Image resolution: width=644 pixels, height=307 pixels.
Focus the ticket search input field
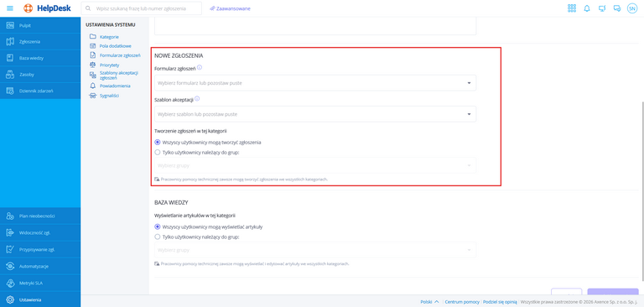(x=141, y=8)
